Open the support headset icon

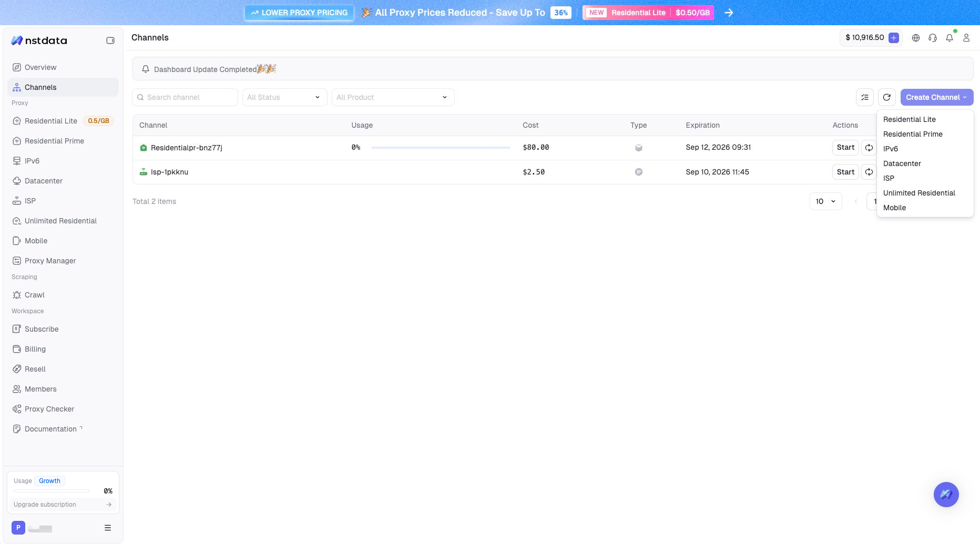pyautogui.click(x=933, y=38)
